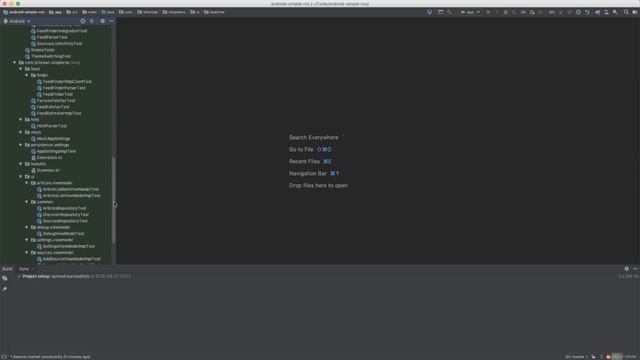Collapse the mock package
This screenshot has width=640, height=360.
pyautogui.click(x=21, y=132)
